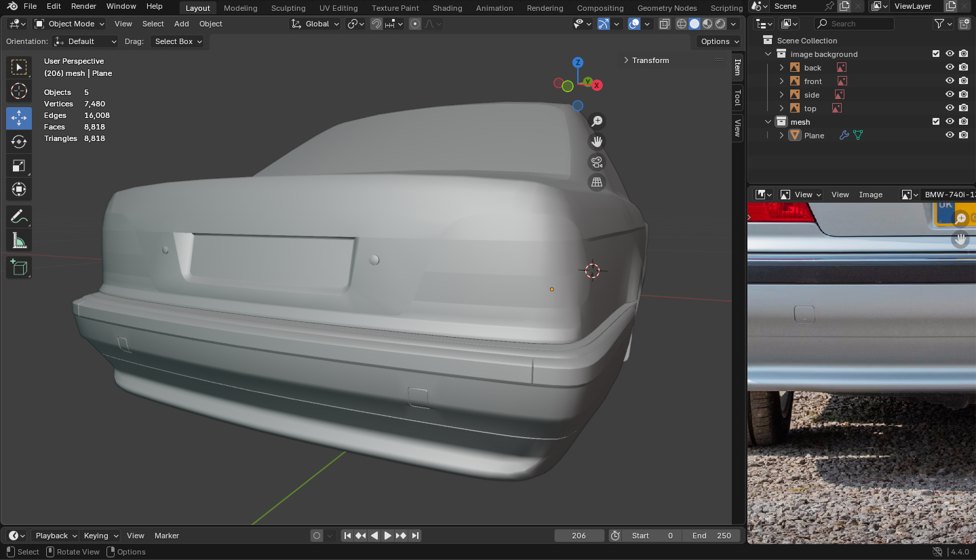The image size is (976, 560).
Task: Select the Cursor tool in toolbar
Action: 19,91
